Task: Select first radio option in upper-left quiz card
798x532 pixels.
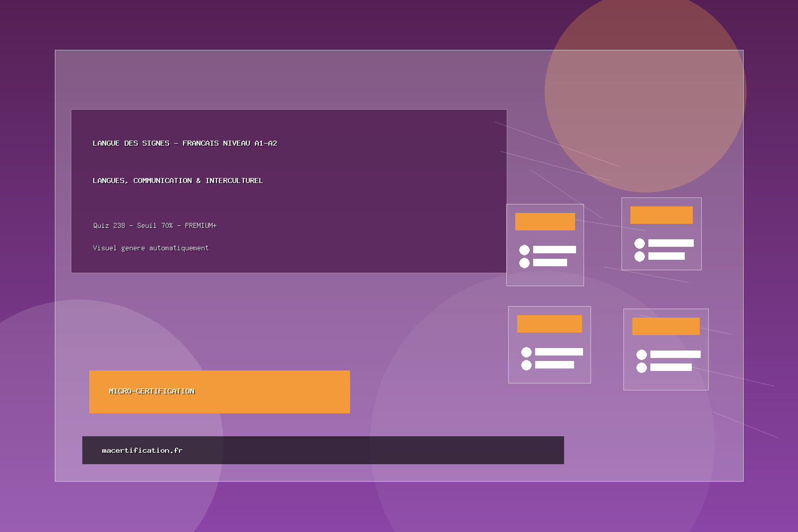Action: 524,250
